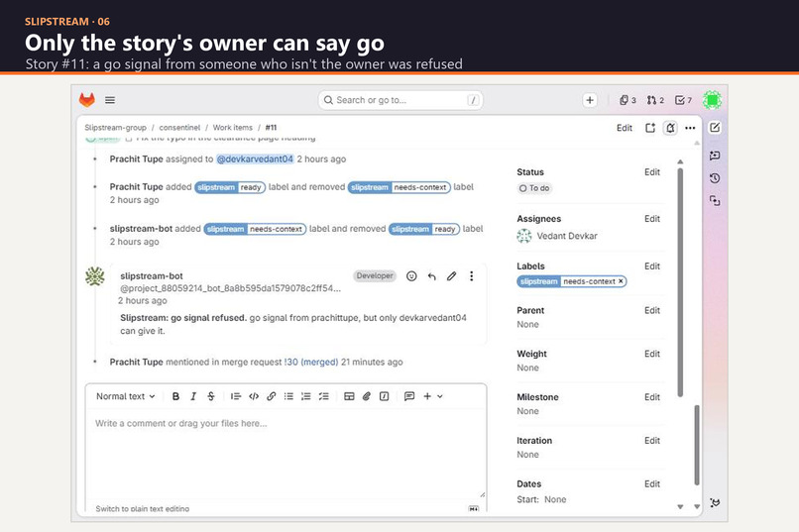Add a task checklist
Viewport: 799px width, 532px height.
[x=323, y=396]
